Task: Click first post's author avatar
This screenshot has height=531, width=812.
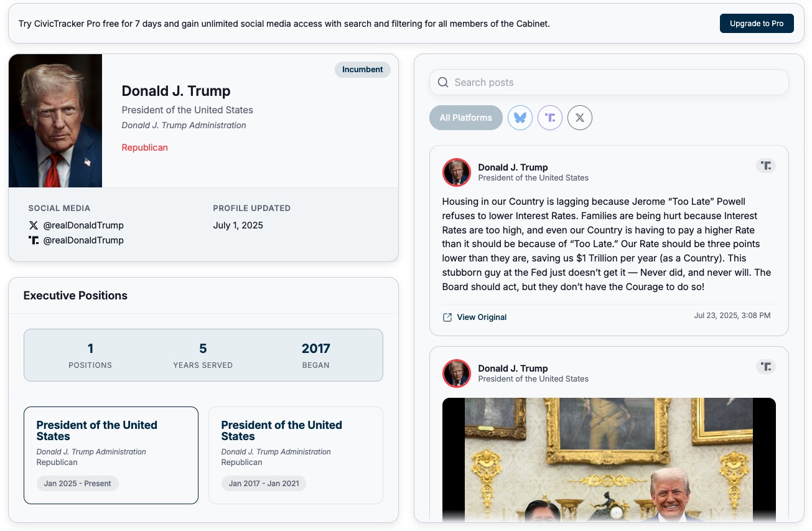Action: click(457, 172)
